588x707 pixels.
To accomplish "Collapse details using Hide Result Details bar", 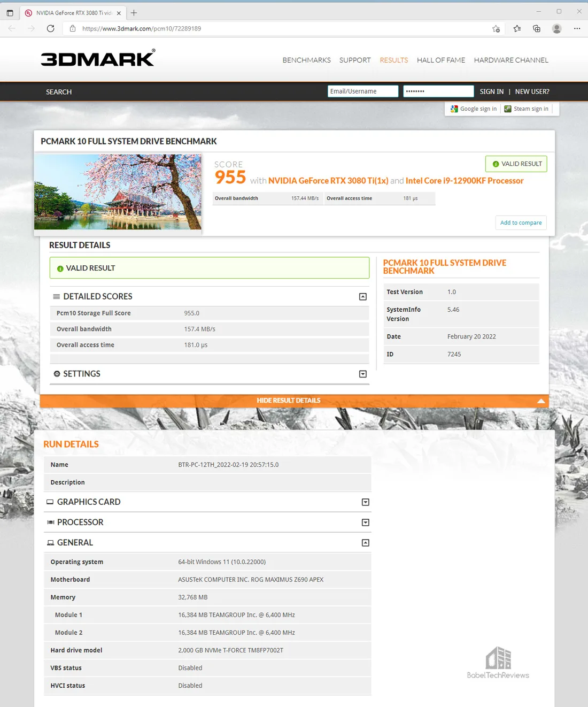I will (295, 401).
